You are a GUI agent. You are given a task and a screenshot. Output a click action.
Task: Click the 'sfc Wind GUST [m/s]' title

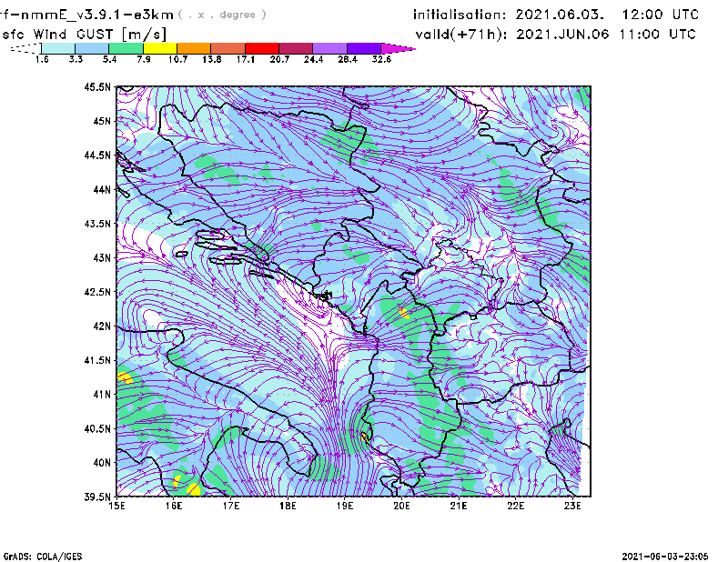click(x=84, y=35)
